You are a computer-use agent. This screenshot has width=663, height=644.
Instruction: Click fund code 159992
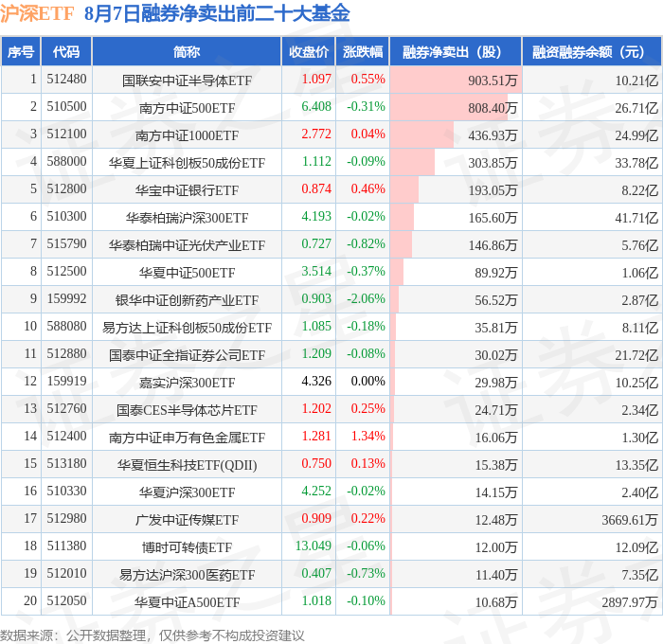point(66,298)
